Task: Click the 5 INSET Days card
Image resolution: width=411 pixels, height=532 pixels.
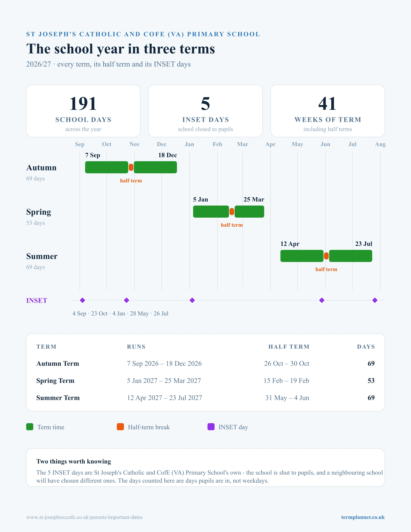Action: coord(205,111)
